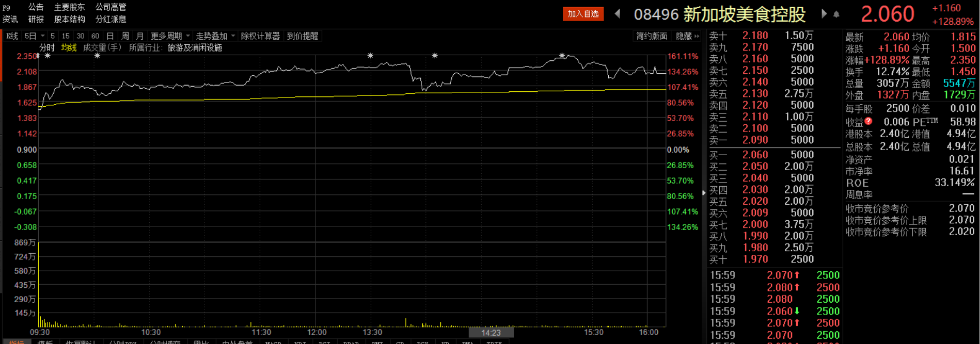Toggle the 成交量(手) volume legend

pyautogui.click(x=102, y=47)
